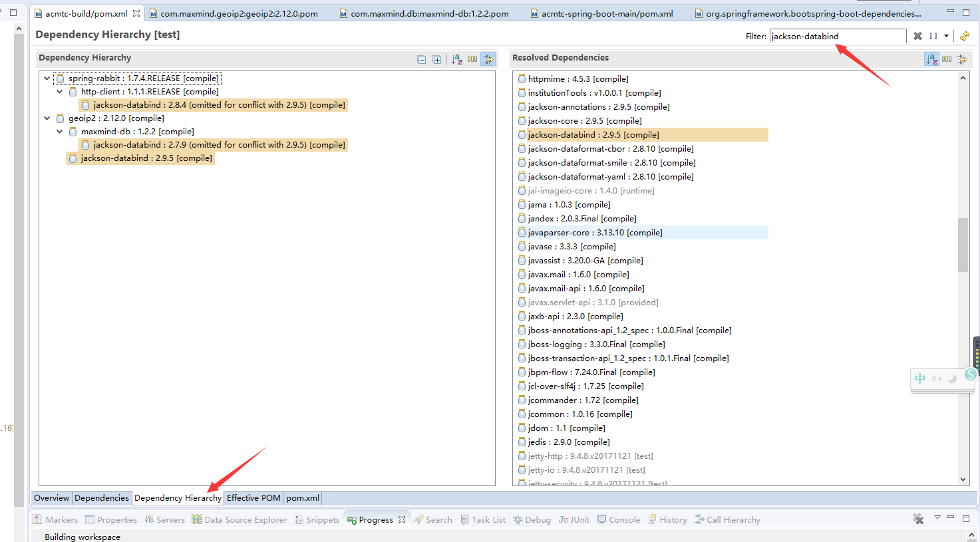Switch to the acmtc-spring-boot-main/pom.xml editor tab
The image size is (980, 542).
point(601,13)
